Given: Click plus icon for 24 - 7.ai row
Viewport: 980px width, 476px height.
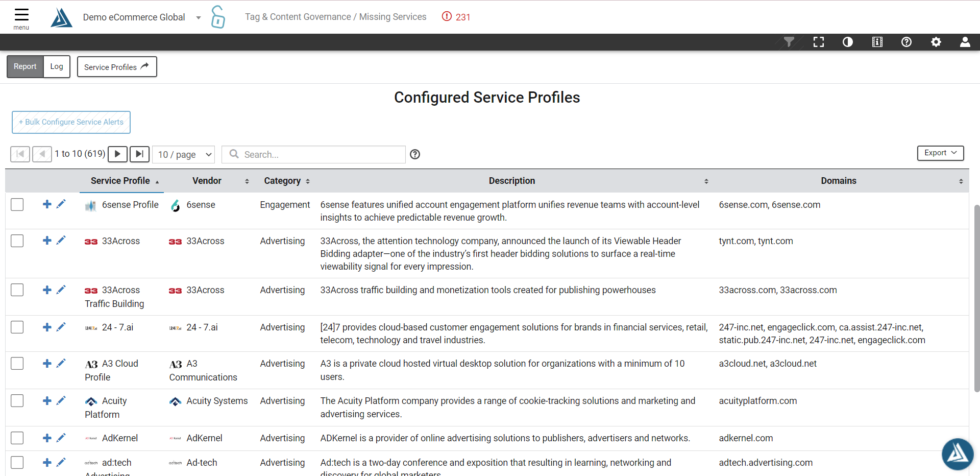Looking at the screenshot, I should (47, 327).
